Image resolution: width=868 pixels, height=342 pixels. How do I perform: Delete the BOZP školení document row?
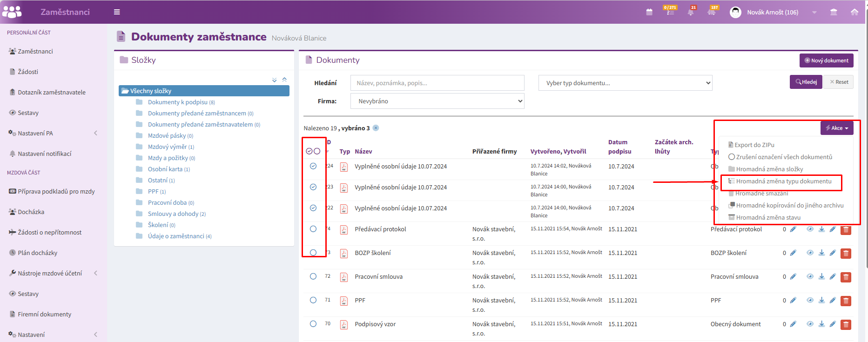pos(846,254)
